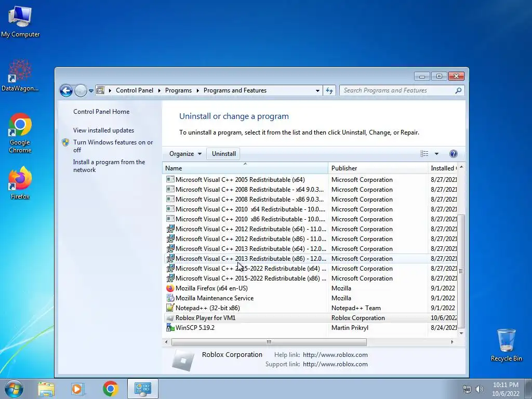Click the Control Panel address bar icon
Screen dimensions: 532x399
click(x=101, y=90)
